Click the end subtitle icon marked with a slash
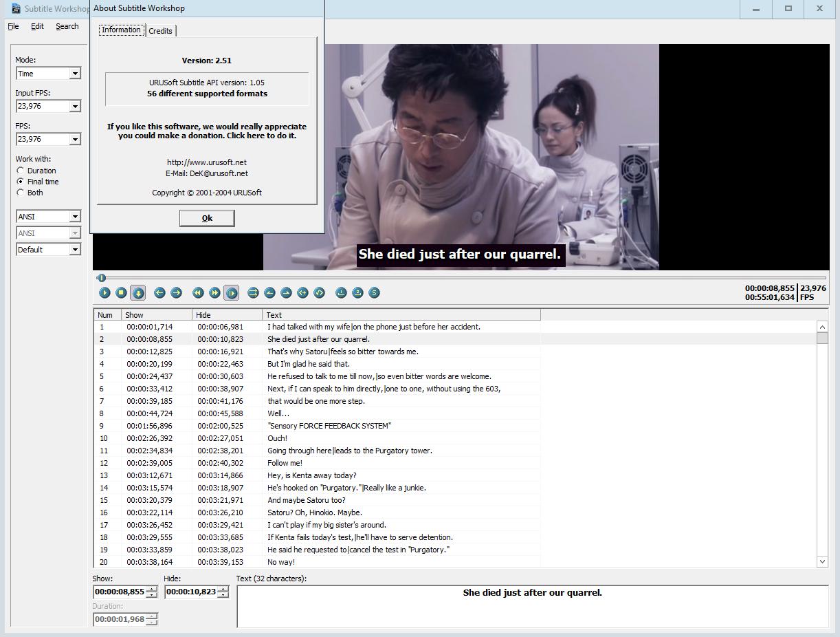This screenshot has height=637, width=840. pos(319,293)
